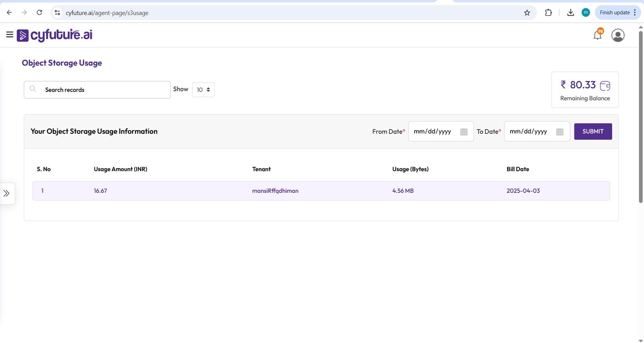
Task: Click the Finish update button
Action: click(614, 13)
